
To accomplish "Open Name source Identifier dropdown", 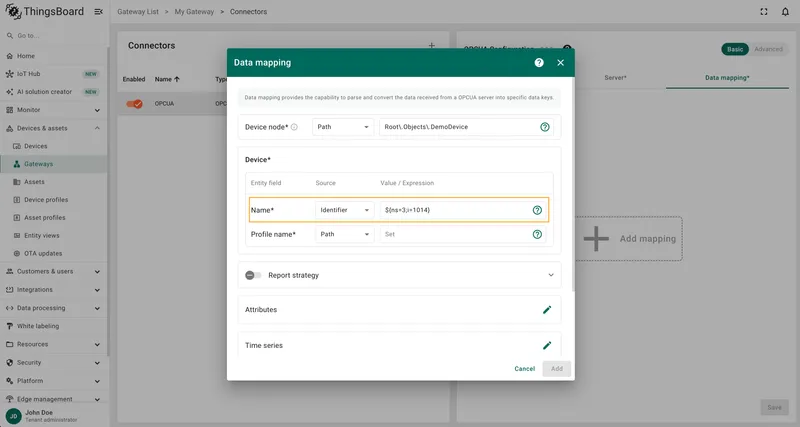I will click(344, 210).
